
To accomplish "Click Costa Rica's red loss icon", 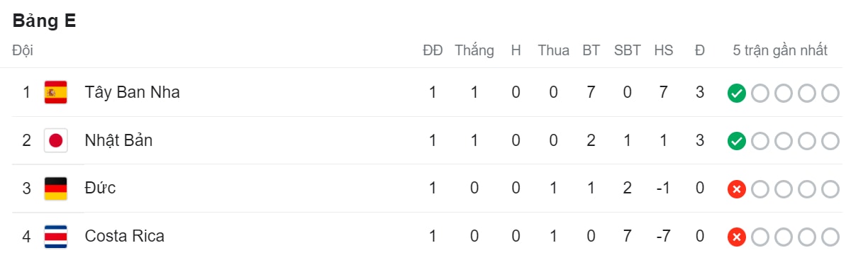I will (737, 237).
